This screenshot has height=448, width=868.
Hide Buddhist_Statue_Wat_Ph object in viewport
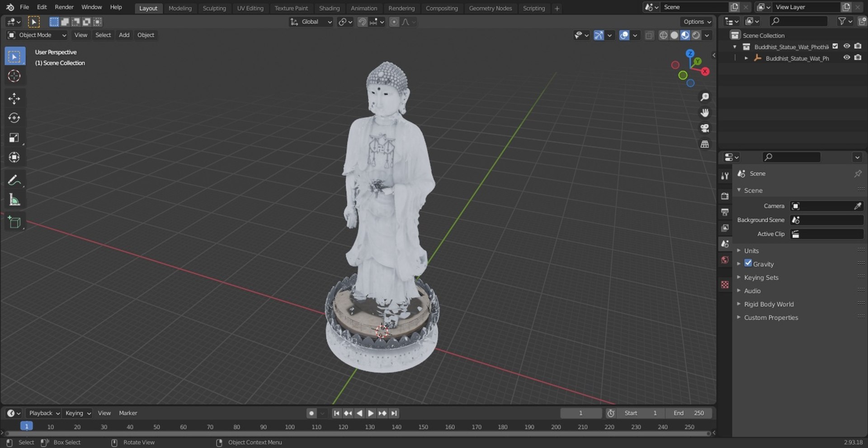[847, 58]
